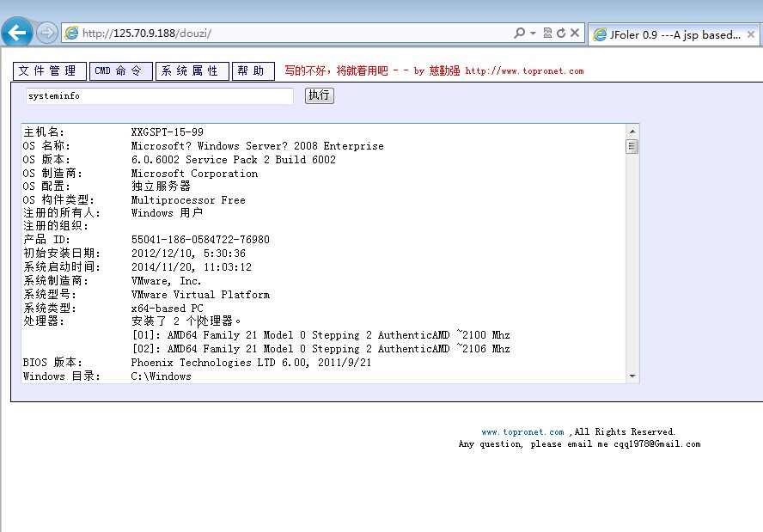This screenshot has height=532, width=763.
Task: Stop loading with the X icon in address bar
Action: pos(575,33)
